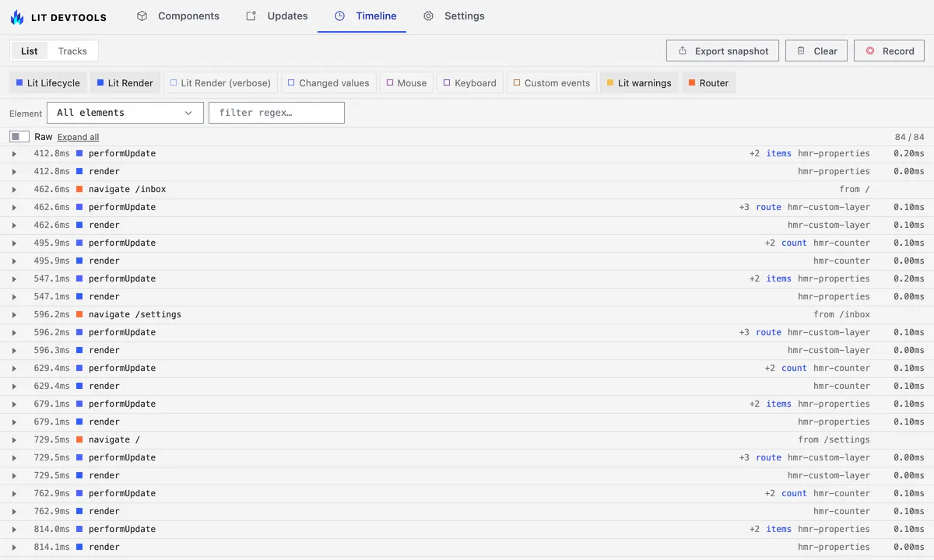This screenshot has width=934, height=560.
Task: Click 'items' link in 679.1ms row
Action: [x=779, y=404]
